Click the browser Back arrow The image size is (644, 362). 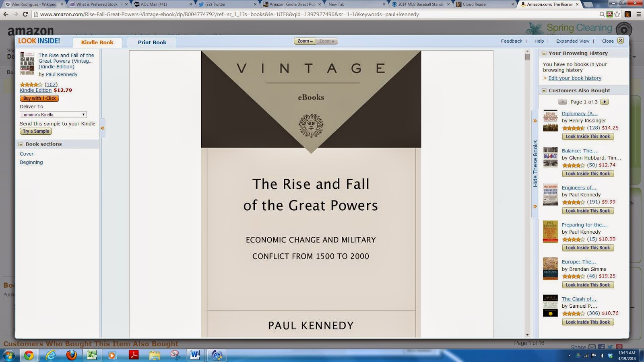point(6,14)
